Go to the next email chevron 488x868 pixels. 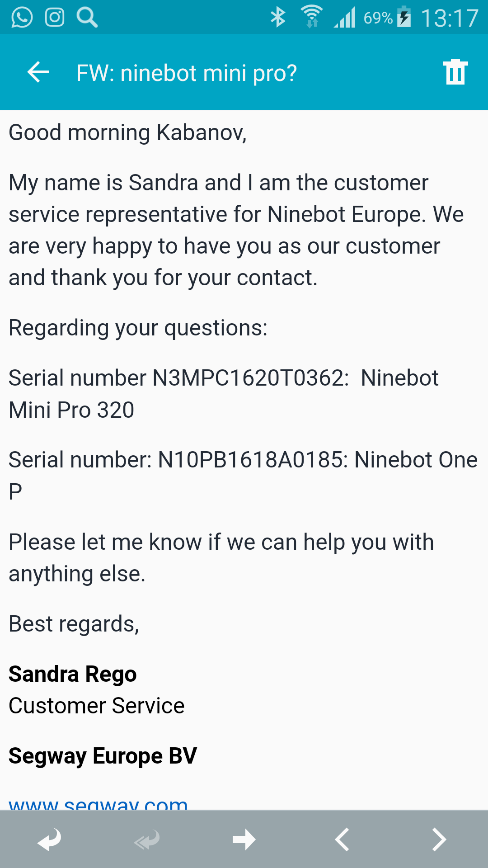click(x=439, y=839)
